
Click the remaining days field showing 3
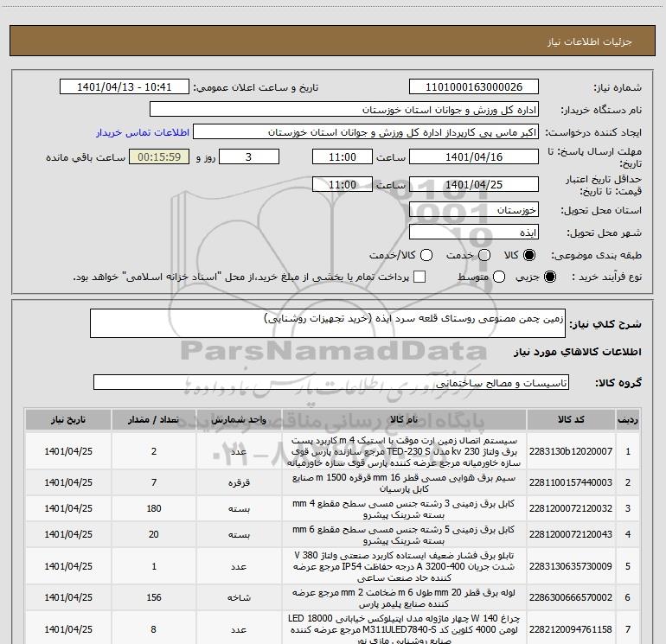pos(249,156)
